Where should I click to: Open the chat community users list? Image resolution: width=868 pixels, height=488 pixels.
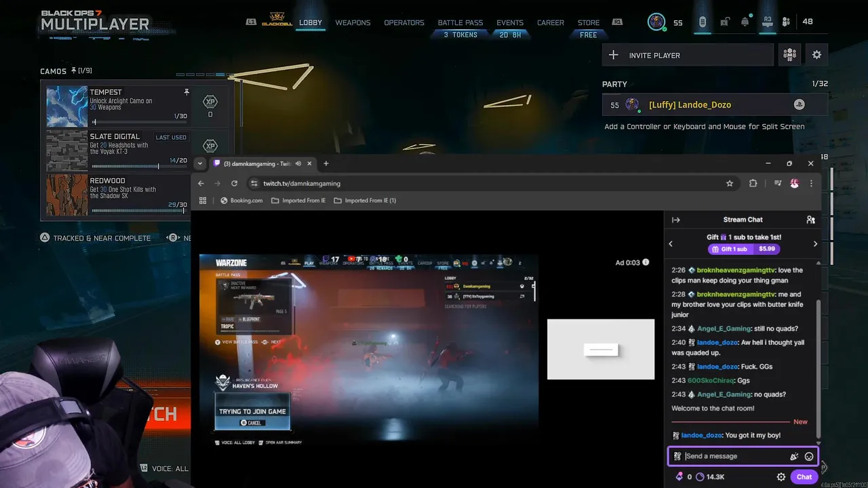(x=810, y=220)
